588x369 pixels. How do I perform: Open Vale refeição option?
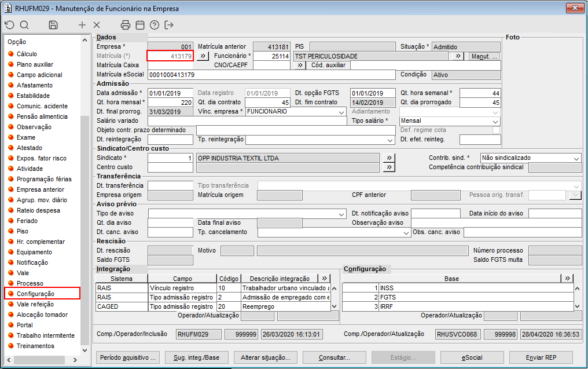pos(35,305)
